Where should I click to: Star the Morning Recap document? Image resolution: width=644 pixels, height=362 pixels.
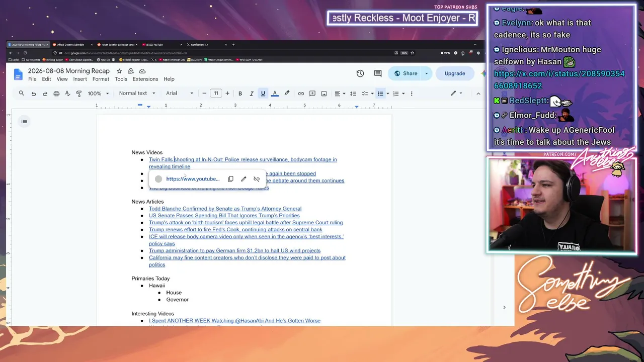click(119, 71)
